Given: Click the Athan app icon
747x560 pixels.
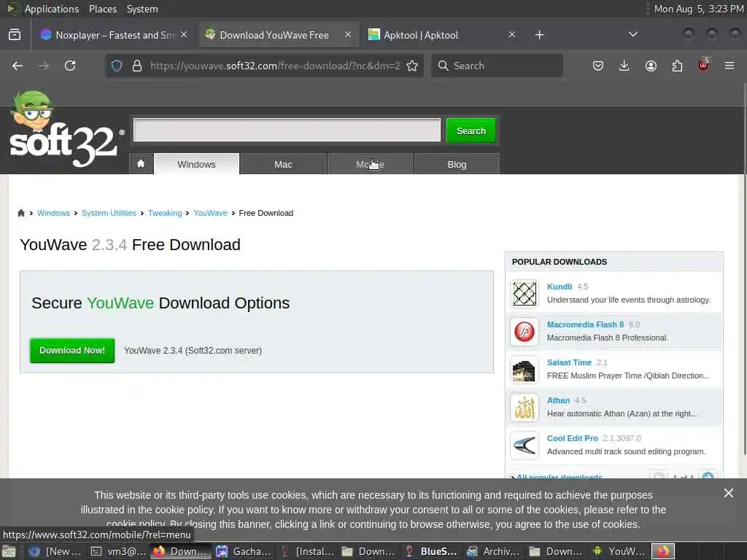Looking at the screenshot, I should 525,408.
